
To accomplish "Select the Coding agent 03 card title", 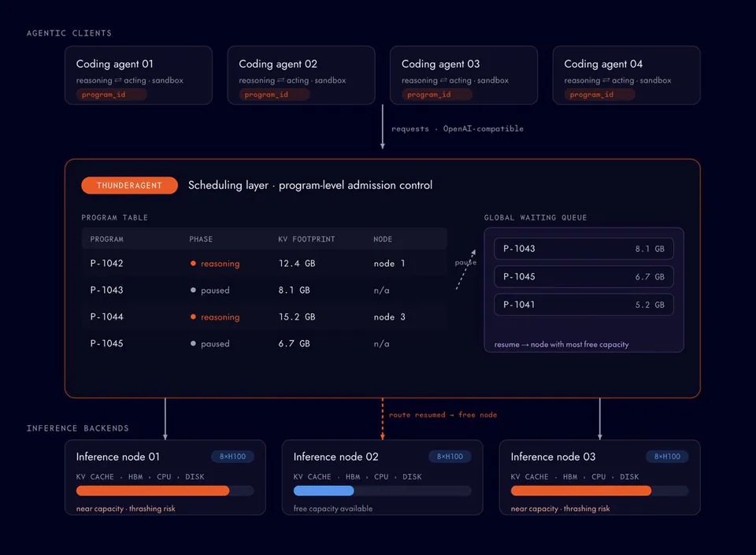I will 441,64.
